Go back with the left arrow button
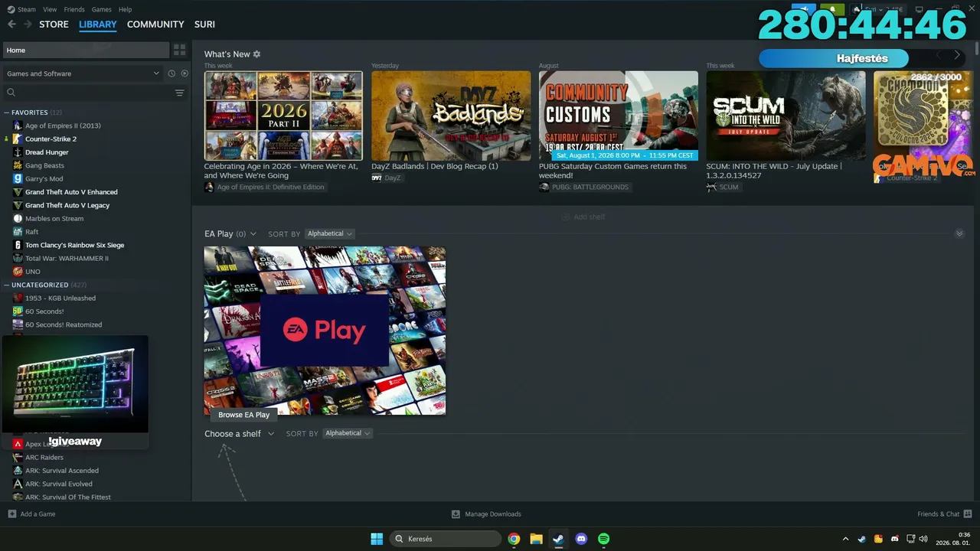The image size is (980, 551). [11, 24]
